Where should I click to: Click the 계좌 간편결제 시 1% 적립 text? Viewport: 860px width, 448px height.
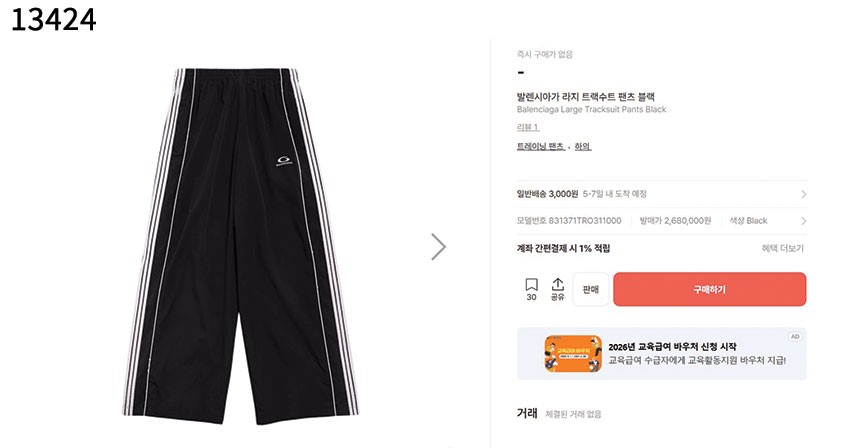563,248
